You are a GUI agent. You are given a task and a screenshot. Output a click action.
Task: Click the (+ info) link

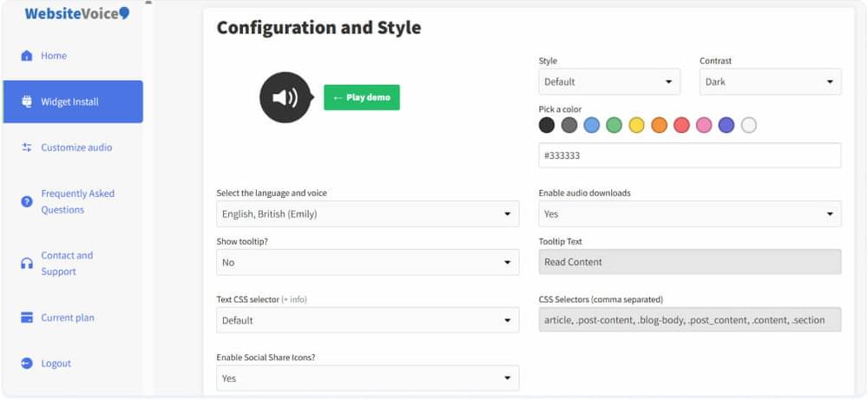pyautogui.click(x=294, y=299)
